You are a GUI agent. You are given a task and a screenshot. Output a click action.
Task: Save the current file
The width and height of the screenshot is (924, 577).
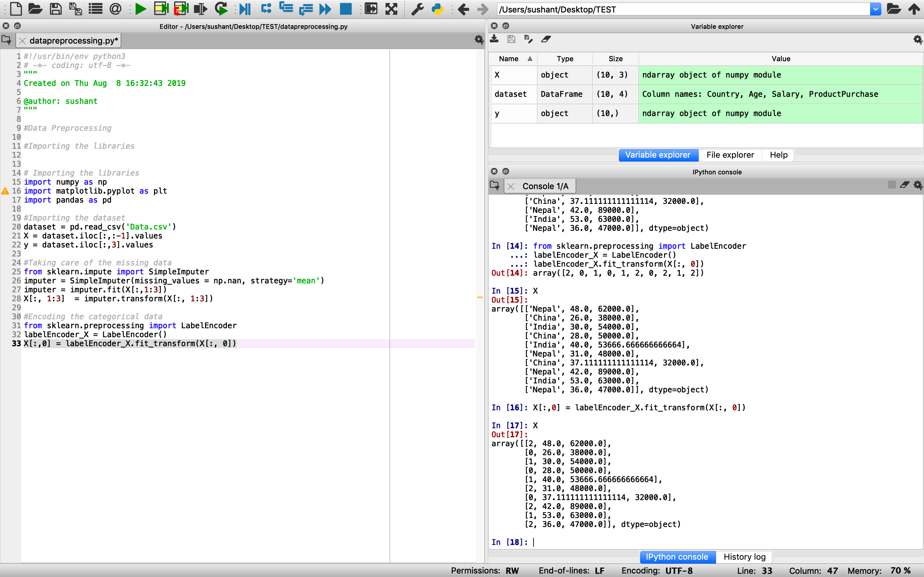coord(56,9)
